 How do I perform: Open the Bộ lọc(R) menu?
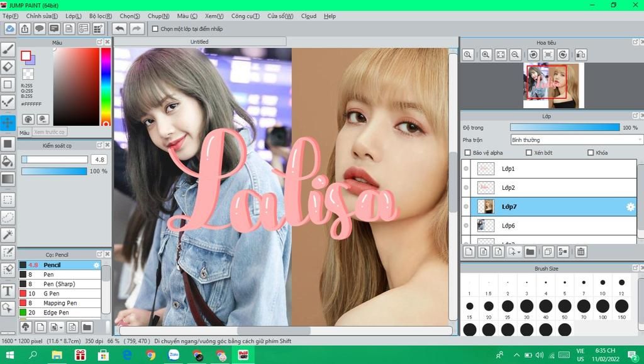(x=101, y=16)
